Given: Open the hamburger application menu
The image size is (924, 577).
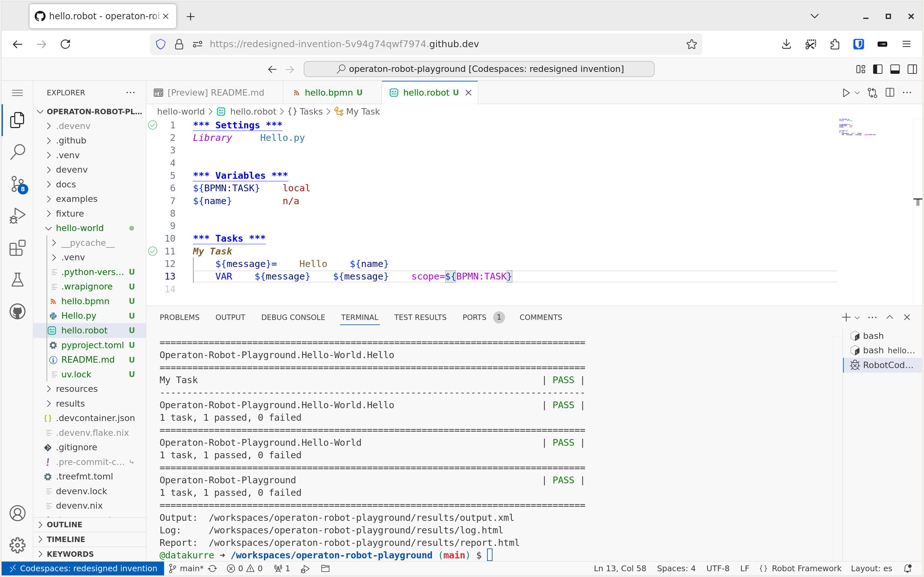Looking at the screenshot, I should click(x=17, y=93).
